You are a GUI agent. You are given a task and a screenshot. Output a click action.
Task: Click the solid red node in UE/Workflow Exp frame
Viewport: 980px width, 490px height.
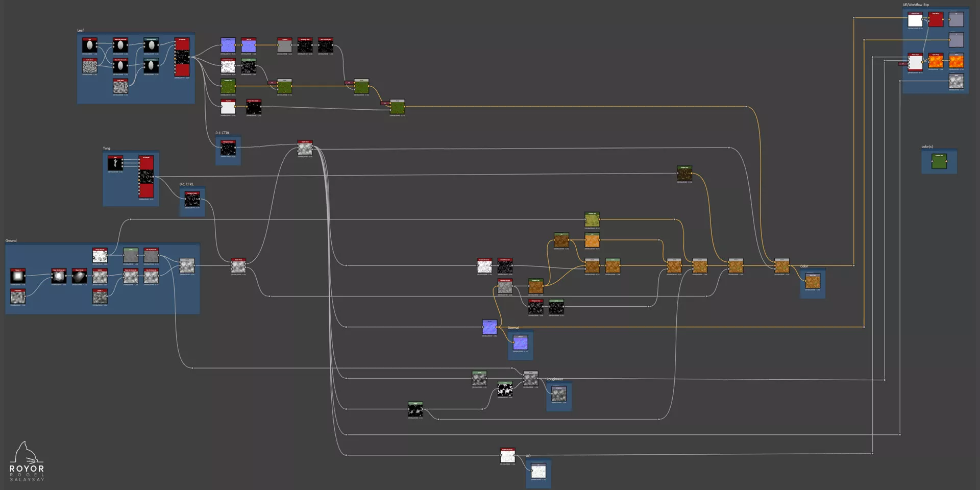[x=936, y=20]
